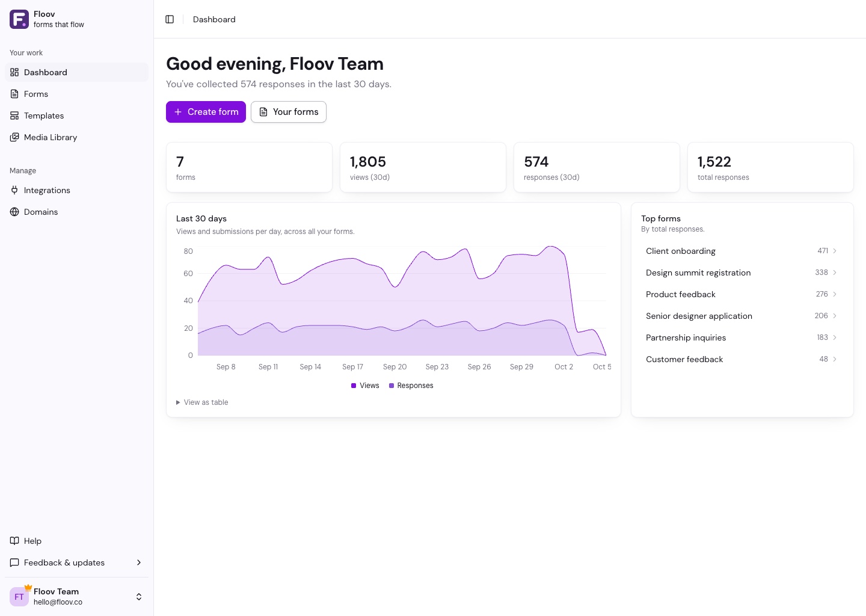This screenshot has height=616, width=866.
Task: Click the 7 forms stat card
Action: coord(249,167)
